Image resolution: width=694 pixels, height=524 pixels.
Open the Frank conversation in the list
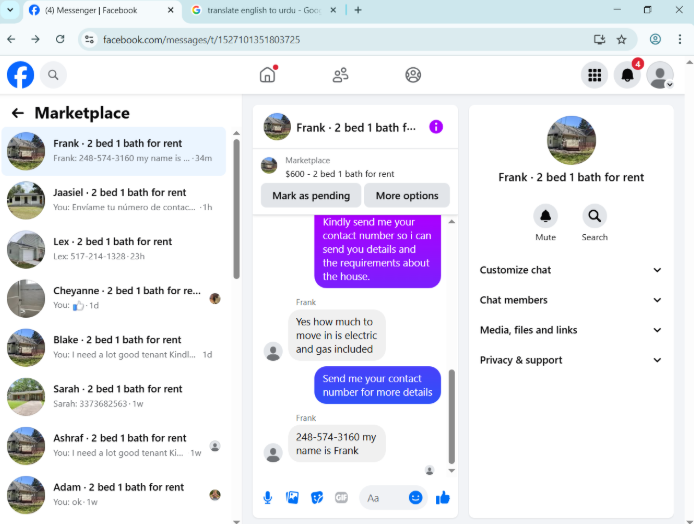[x=114, y=151]
